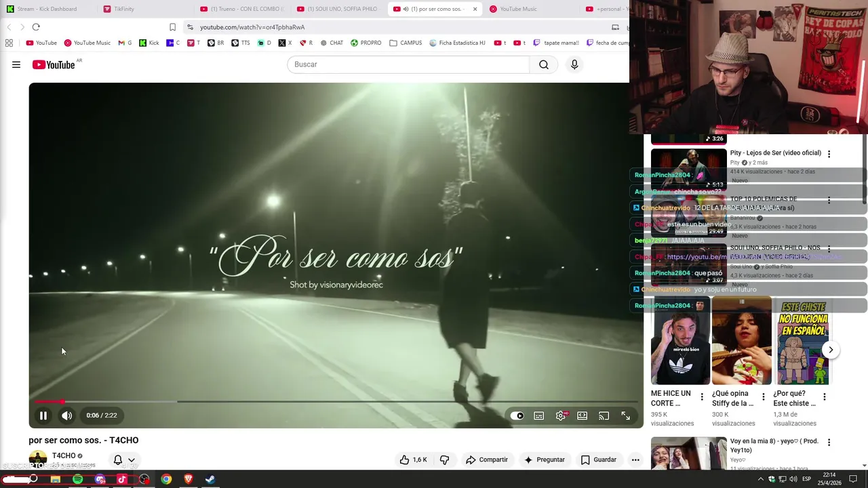
Task: Reload the page with browser refresh
Action: tap(36, 27)
